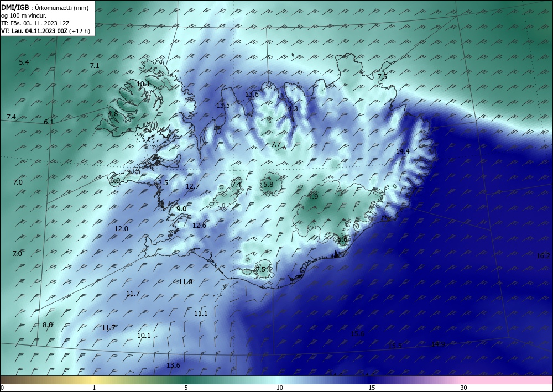Click the 0 label on the color scale

point(2,388)
